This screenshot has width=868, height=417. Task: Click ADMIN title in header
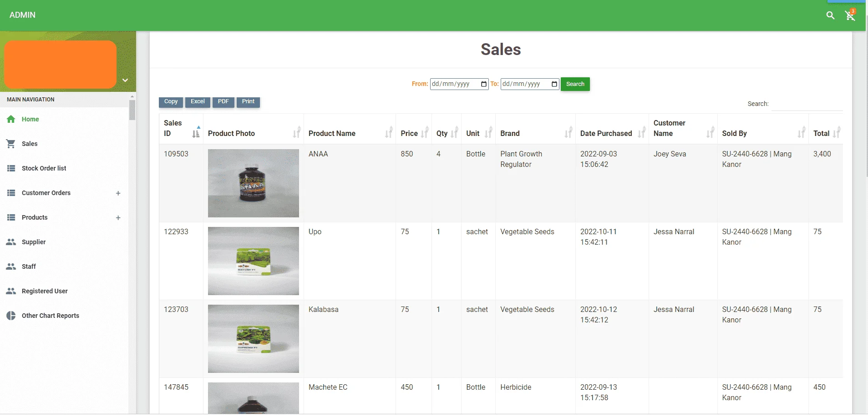[22, 15]
